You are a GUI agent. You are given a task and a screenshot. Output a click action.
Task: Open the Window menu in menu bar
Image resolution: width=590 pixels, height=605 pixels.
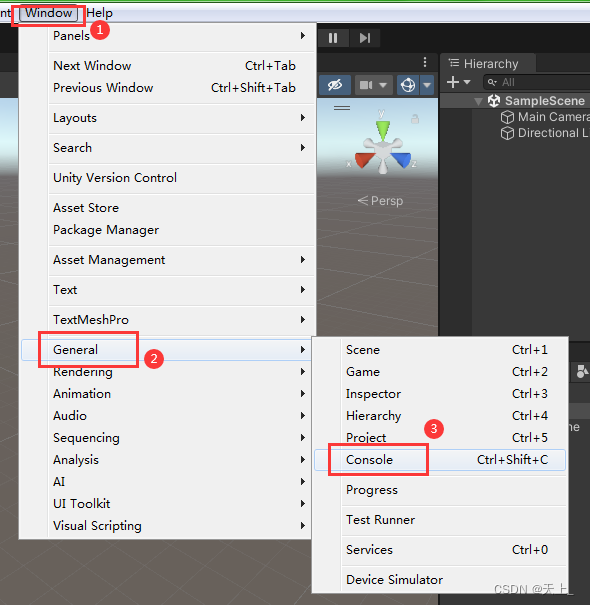(x=49, y=13)
